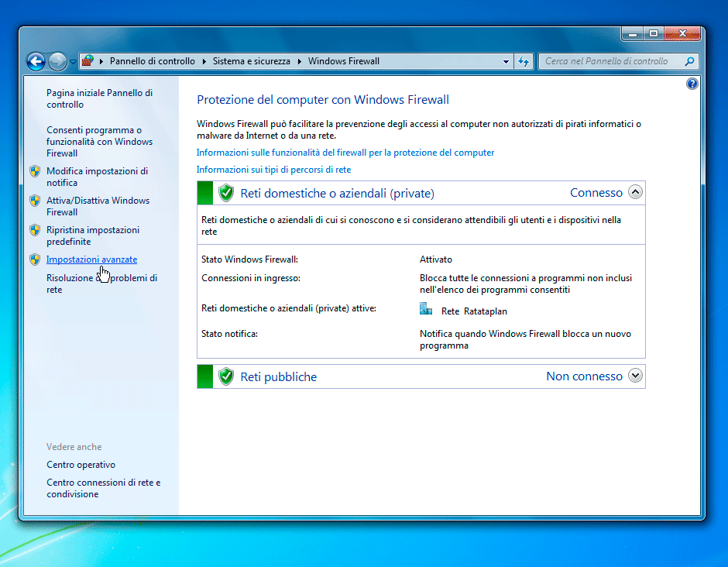Screen dimensions: 728x567
Task: Click shield icon beside Modifica impostazioni di notifica
Action: [35, 171]
